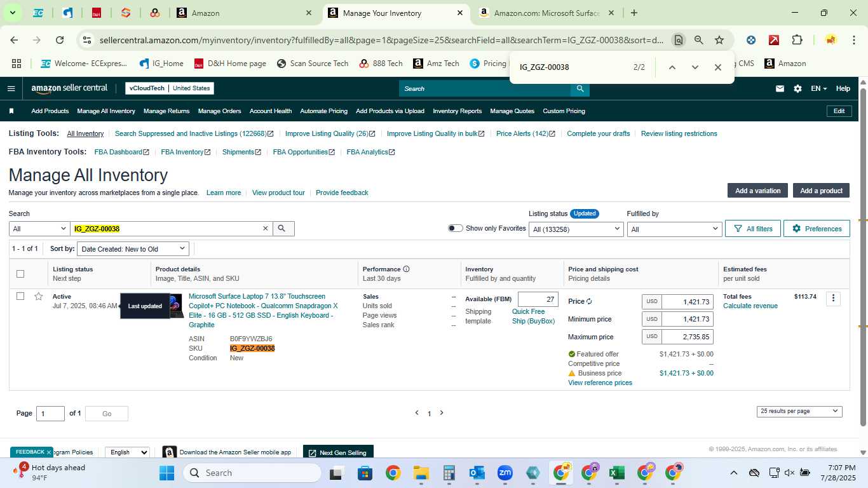Open the Seller Central hamburger menu
This screenshot has width=868, height=488.
coord(11,88)
